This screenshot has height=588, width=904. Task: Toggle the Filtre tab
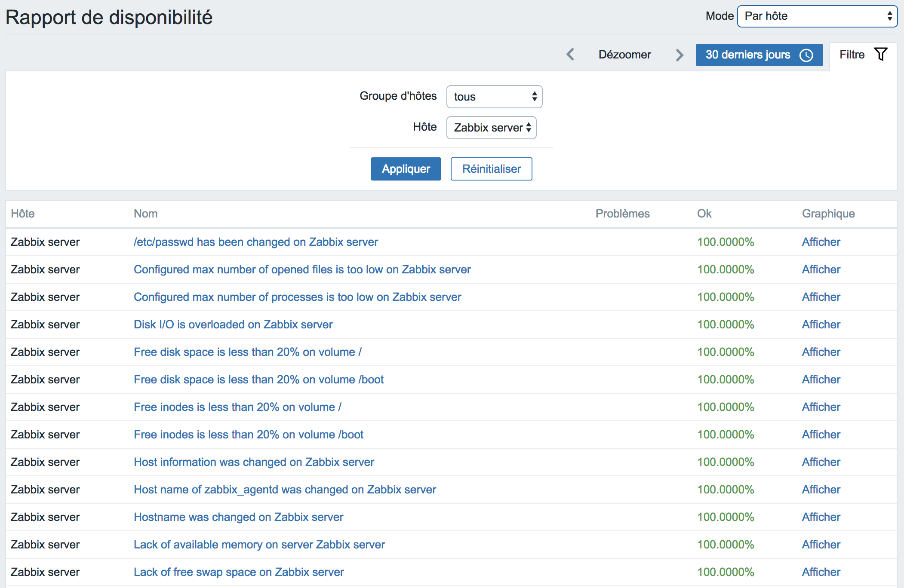[x=863, y=55]
